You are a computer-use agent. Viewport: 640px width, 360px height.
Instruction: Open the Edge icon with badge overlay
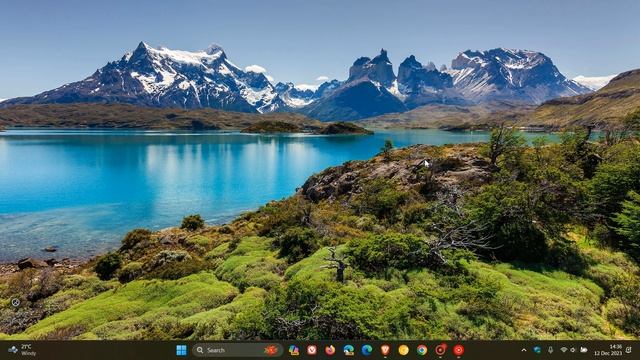[x=349, y=350]
